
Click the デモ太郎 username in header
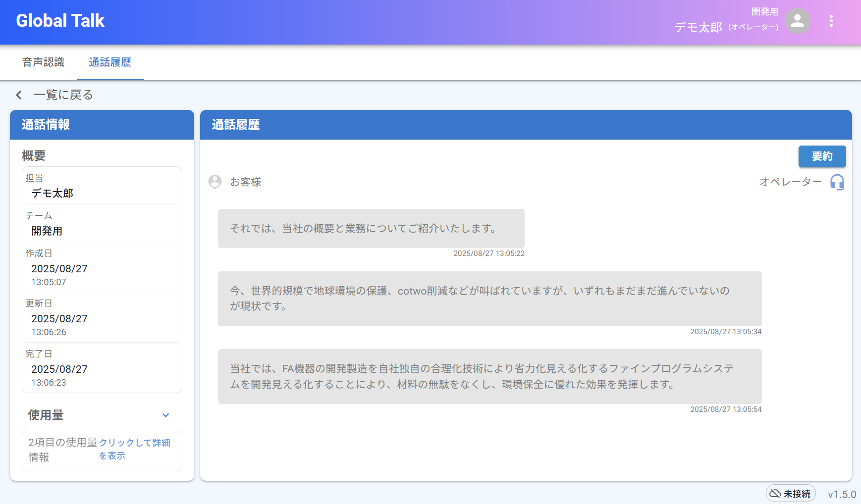click(x=698, y=27)
